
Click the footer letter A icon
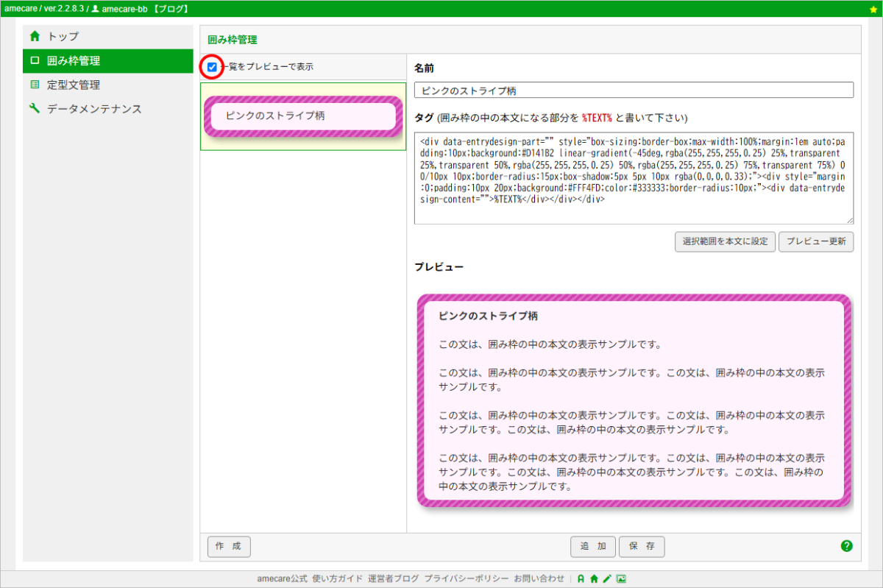tap(581, 578)
